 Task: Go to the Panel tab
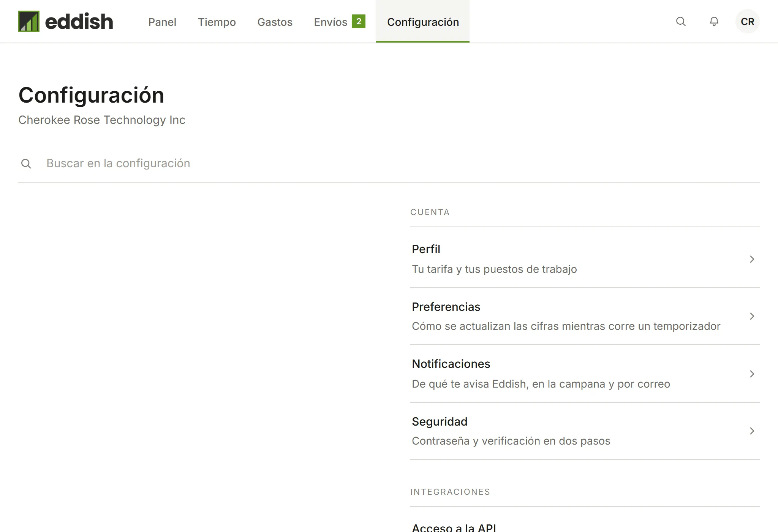pyautogui.click(x=162, y=22)
